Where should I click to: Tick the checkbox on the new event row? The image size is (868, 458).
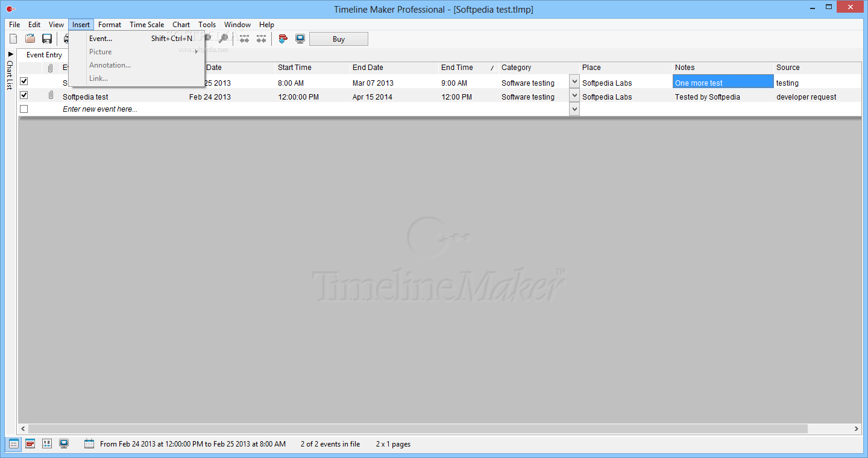24,109
